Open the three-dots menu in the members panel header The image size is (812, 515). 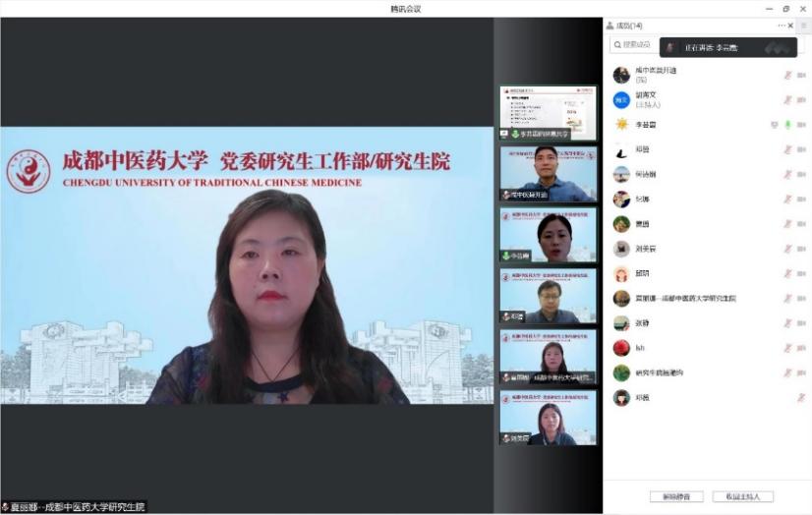781,26
